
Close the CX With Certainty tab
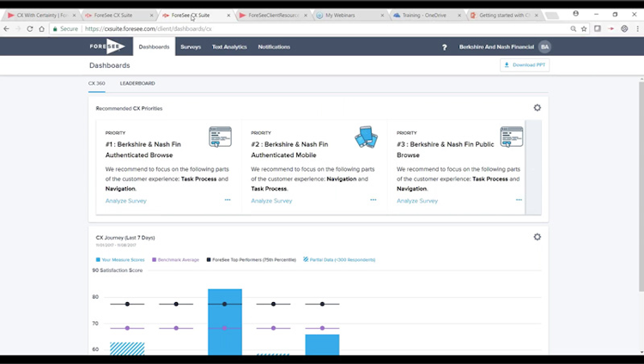(x=74, y=15)
